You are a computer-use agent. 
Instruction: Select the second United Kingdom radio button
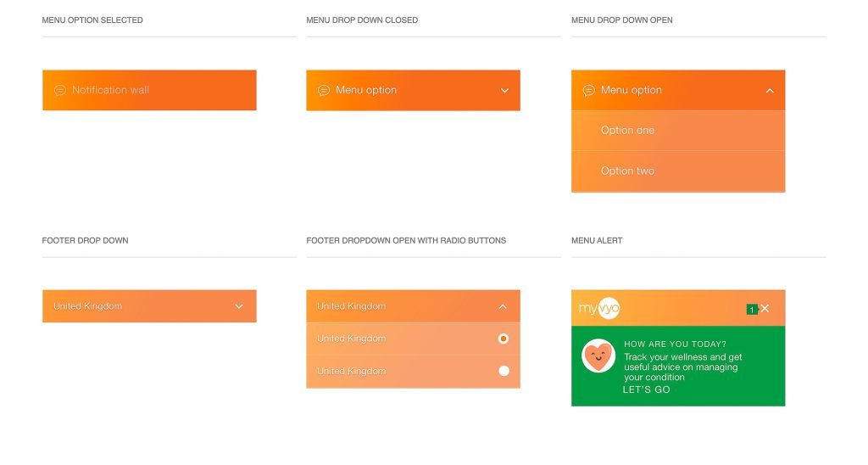(x=504, y=371)
